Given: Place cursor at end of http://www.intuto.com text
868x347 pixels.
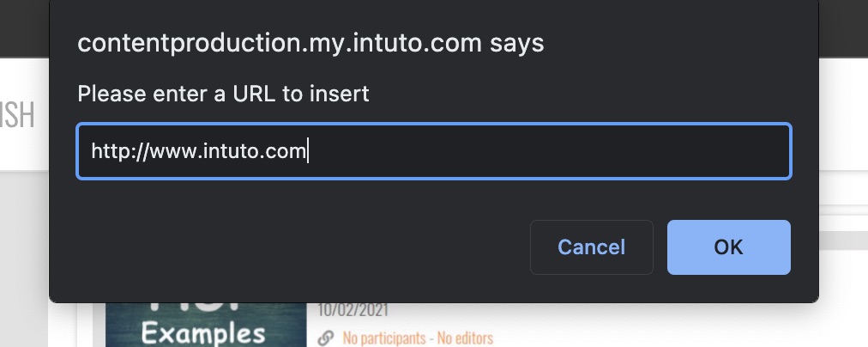Looking at the screenshot, I should [x=307, y=152].
